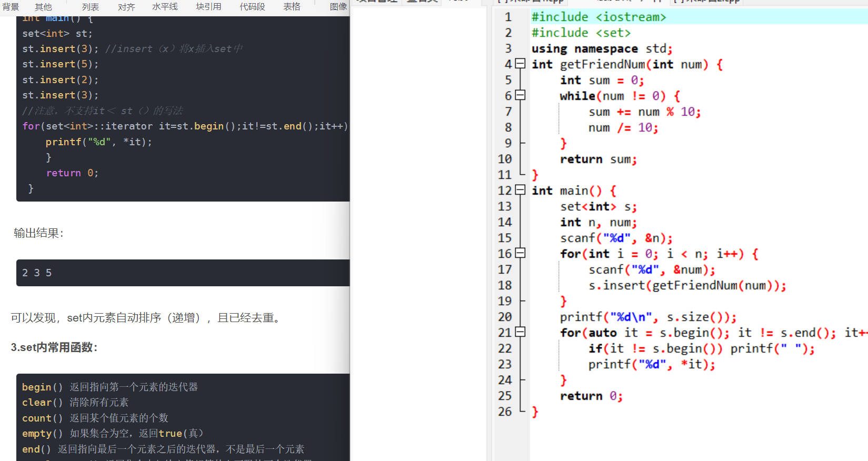
Task: Click 'set<int> st;' in the article code
Action: click(57, 33)
